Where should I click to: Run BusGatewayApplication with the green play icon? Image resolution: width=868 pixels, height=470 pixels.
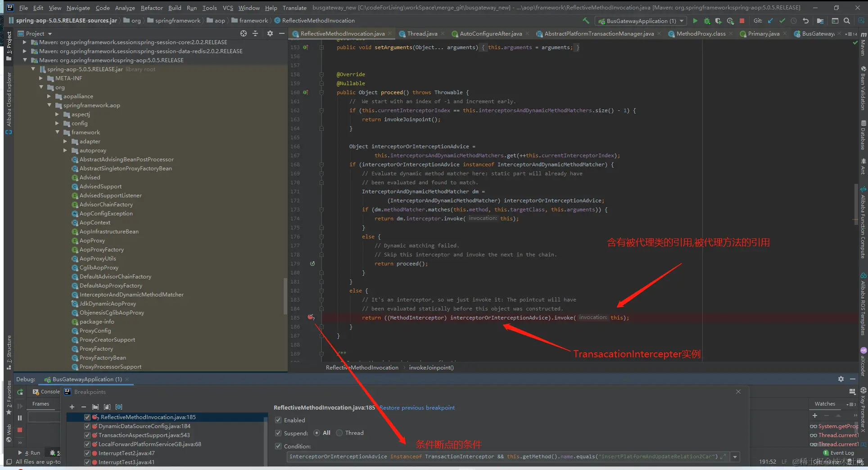click(695, 21)
